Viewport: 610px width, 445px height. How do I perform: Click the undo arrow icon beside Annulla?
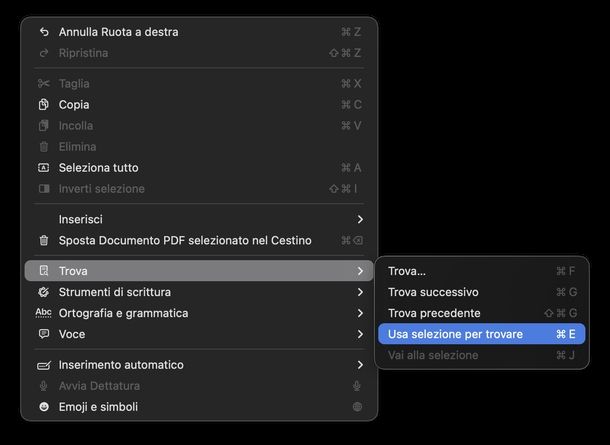coord(43,32)
